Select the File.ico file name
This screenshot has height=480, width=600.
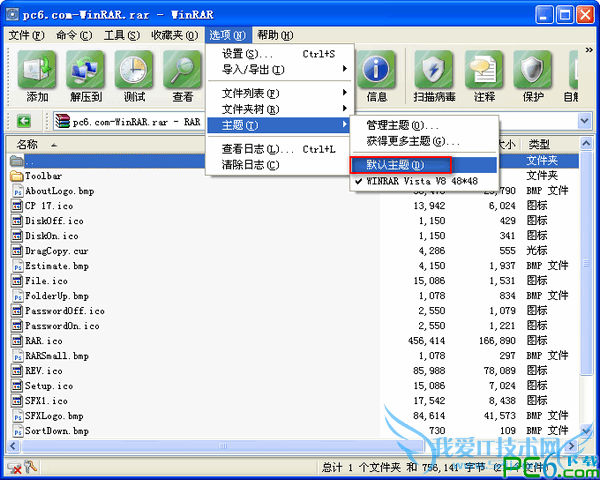pyautogui.click(x=46, y=281)
